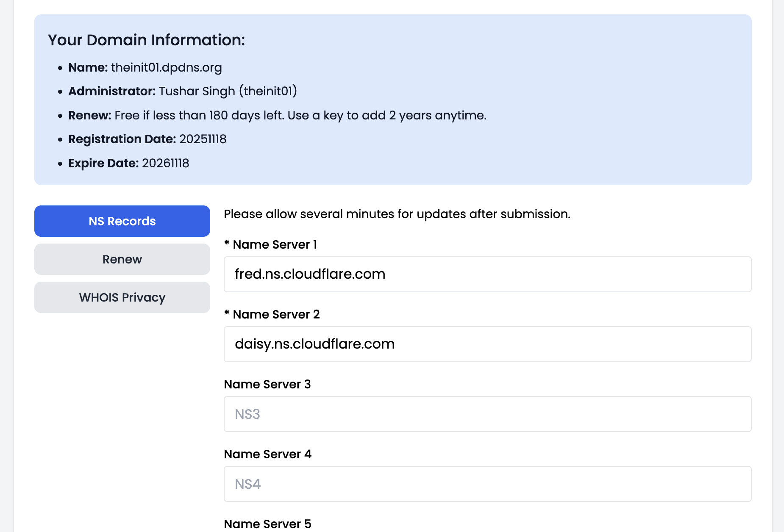Click the "Please allow several minutes" notice

pyautogui.click(x=397, y=214)
